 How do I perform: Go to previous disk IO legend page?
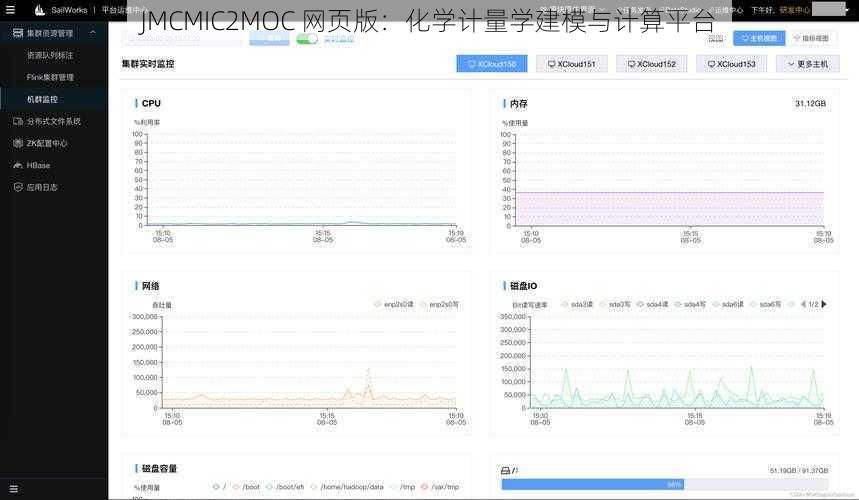[803, 304]
